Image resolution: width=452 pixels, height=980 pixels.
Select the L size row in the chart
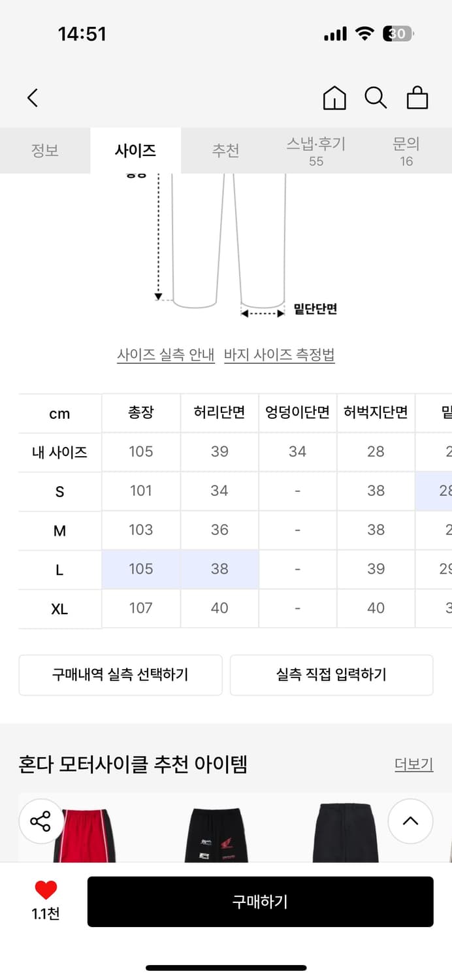point(59,569)
